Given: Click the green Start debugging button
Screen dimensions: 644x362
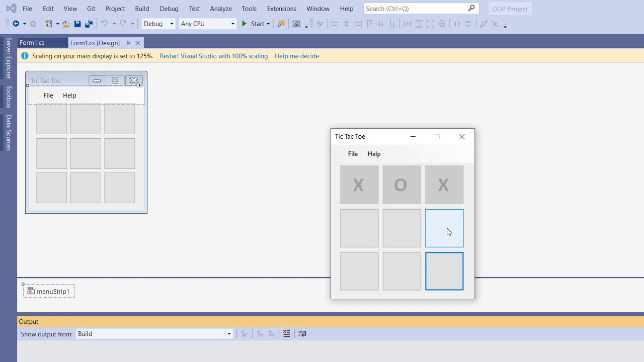Looking at the screenshot, I should click(253, 24).
